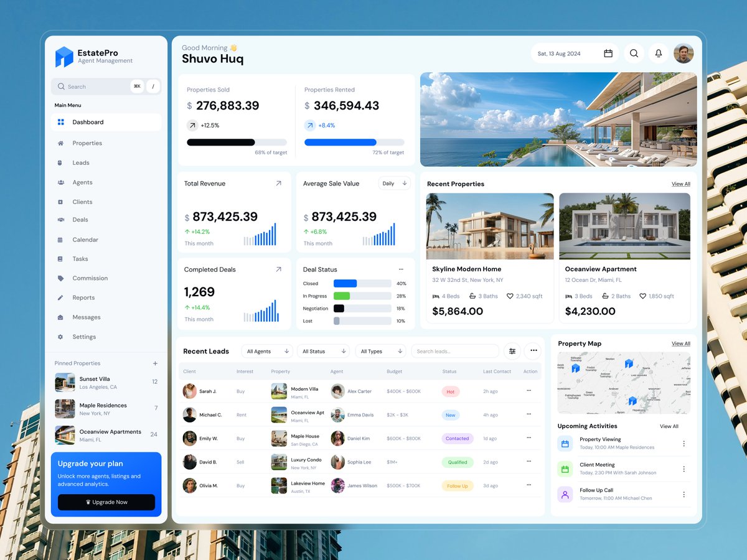
Task: Expand the Daily period dropdown
Action: pyautogui.click(x=395, y=184)
